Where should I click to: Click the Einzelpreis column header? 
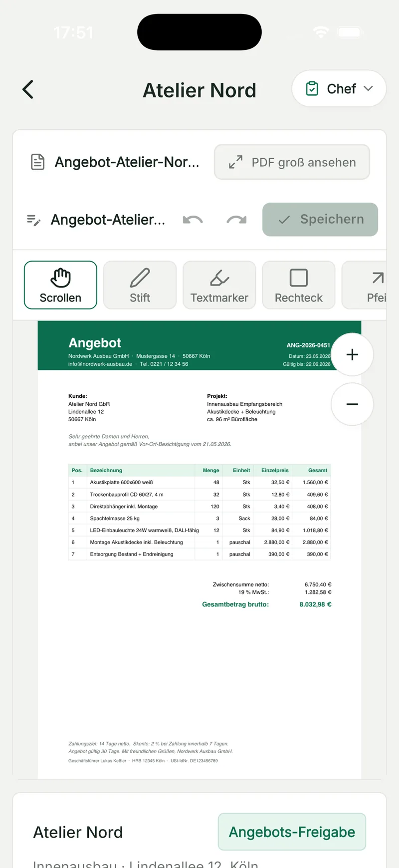(x=275, y=471)
